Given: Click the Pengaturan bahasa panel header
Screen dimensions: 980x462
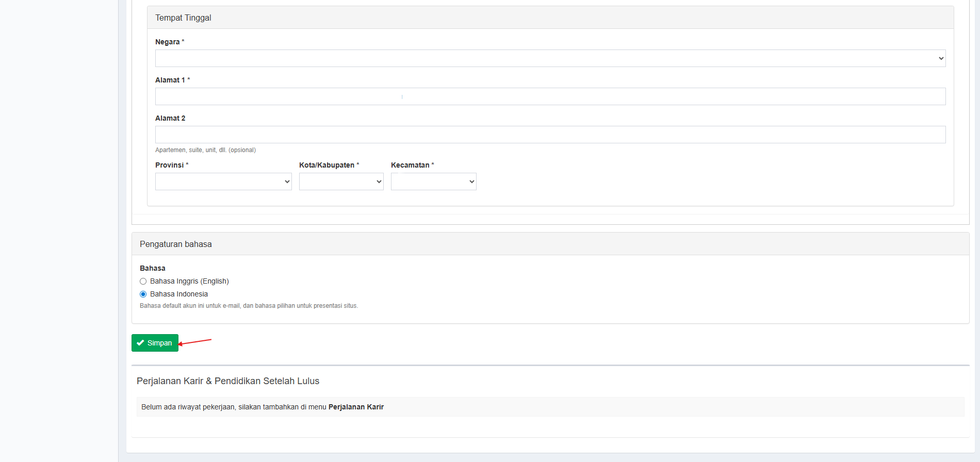Looking at the screenshot, I should coord(175,244).
